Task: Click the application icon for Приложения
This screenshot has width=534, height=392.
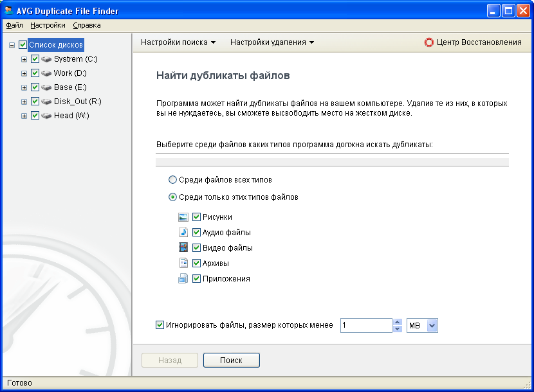Action: pyautogui.click(x=183, y=279)
